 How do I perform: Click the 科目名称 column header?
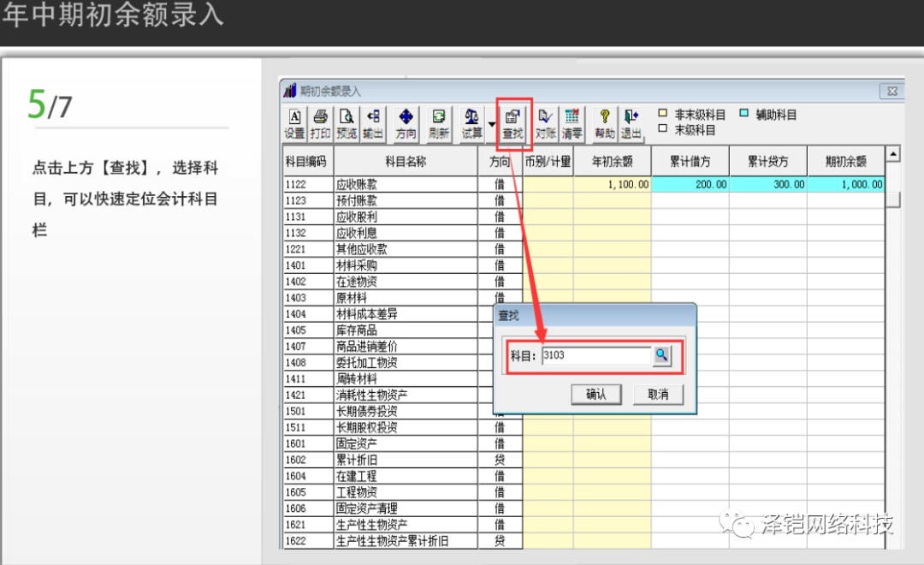click(406, 161)
